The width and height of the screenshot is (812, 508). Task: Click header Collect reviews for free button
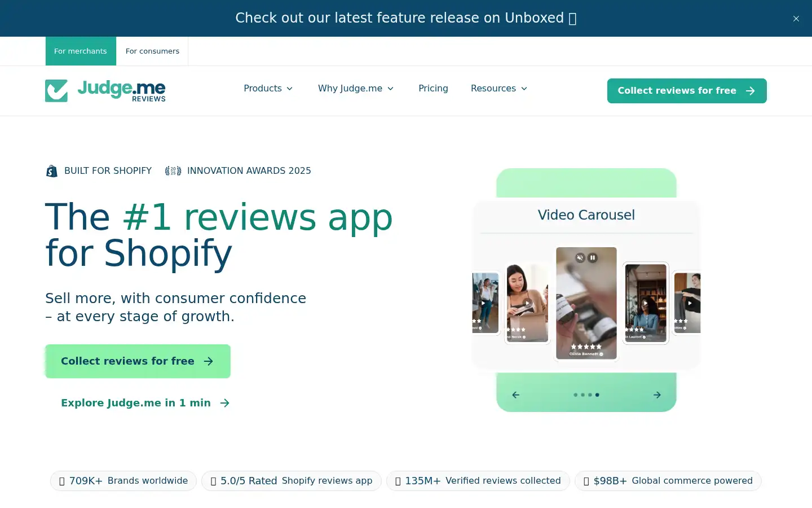(687, 91)
